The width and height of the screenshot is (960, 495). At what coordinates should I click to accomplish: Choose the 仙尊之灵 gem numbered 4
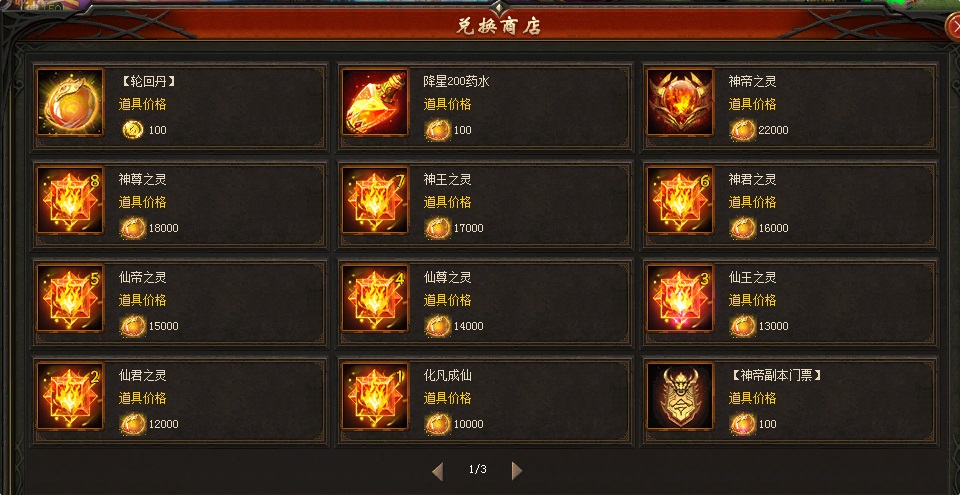(x=375, y=298)
